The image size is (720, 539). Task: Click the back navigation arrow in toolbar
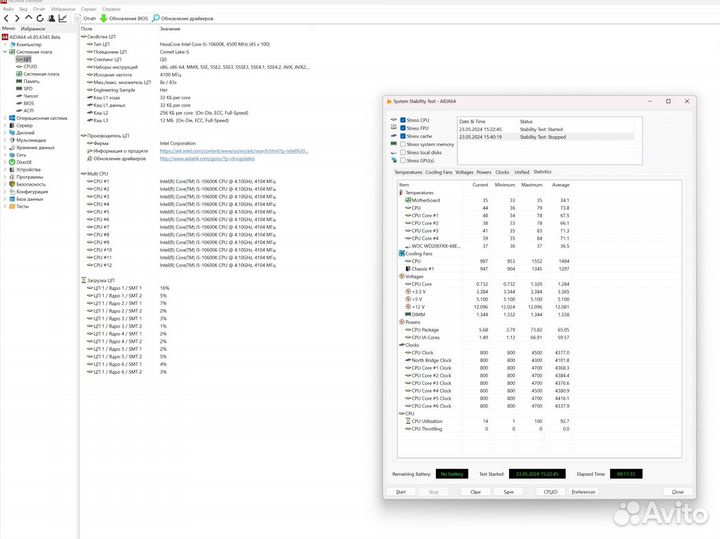tap(7, 18)
